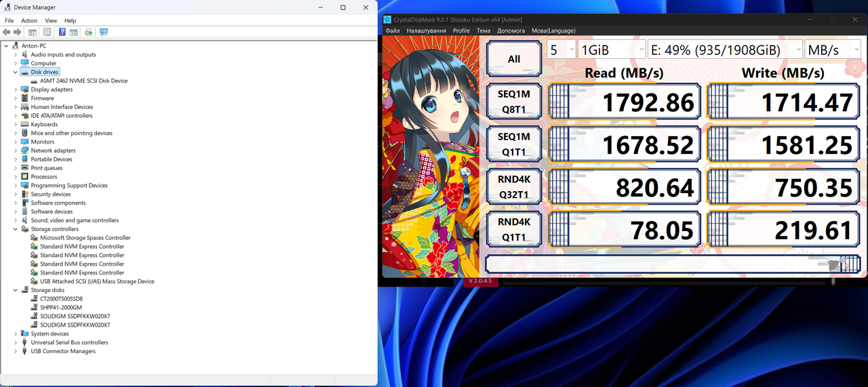The image size is (868, 387).
Task: Click the mouse icon beside Mice and other pointing devices
Action: [25, 134]
